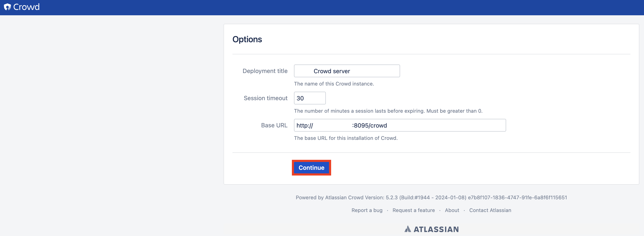Viewport: 644px width, 236px height.
Task: Click the Base URL label
Action: tap(274, 125)
